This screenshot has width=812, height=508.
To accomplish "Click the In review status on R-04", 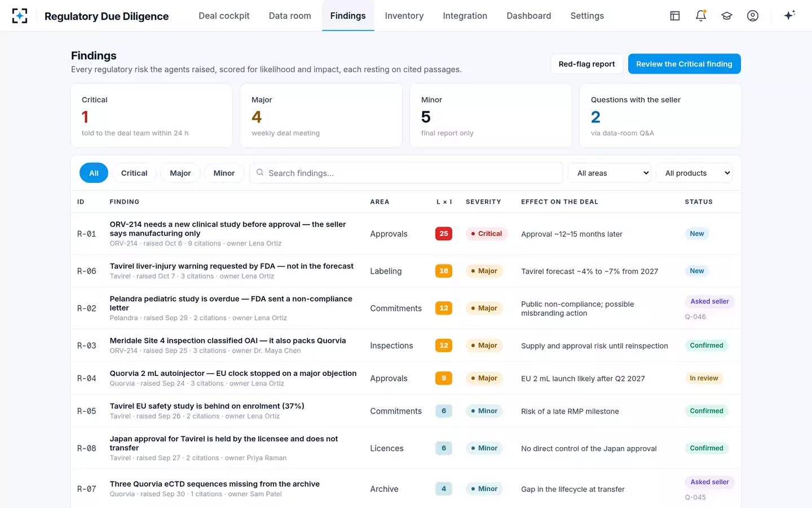I will (x=704, y=378).
